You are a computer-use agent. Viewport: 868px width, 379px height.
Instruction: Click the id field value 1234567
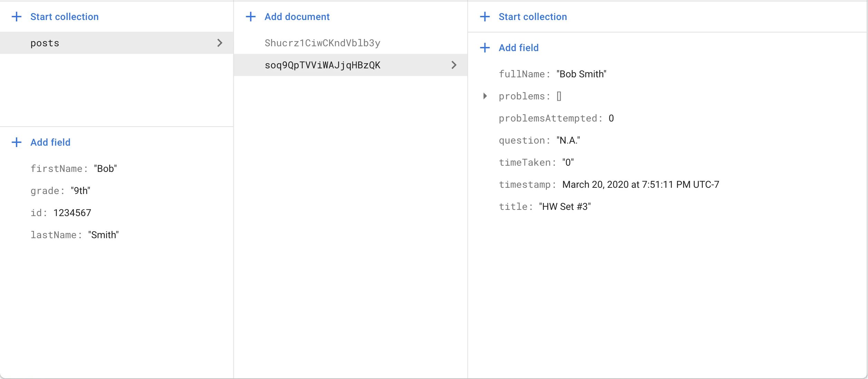tap(72, 213)
